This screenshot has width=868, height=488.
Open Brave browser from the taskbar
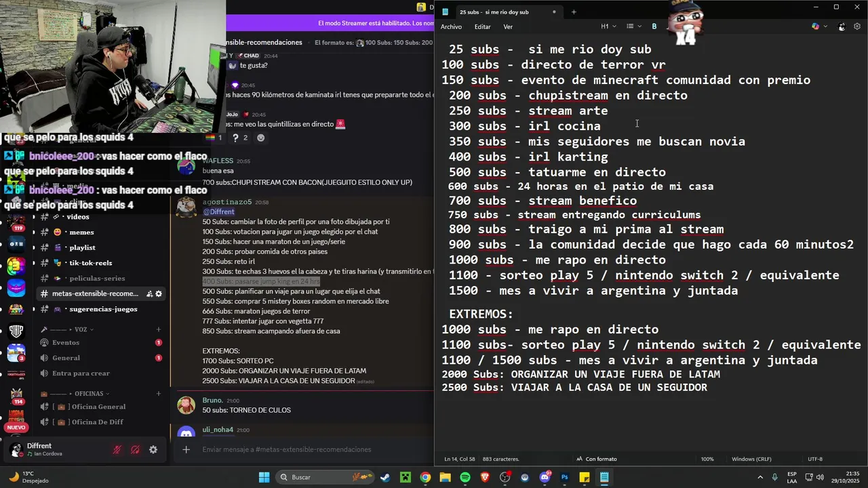pyautogui.click(x=485, y=477)
